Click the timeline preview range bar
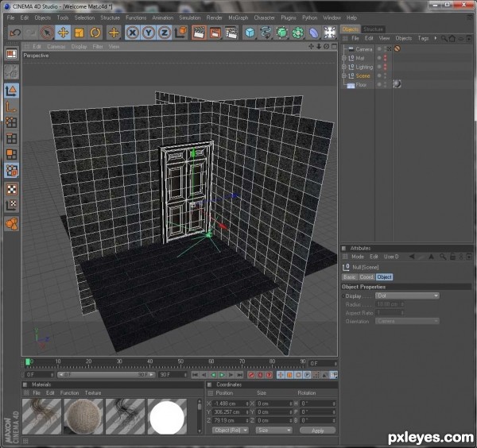Screen dimensions: 477x448 click(107, 375)
